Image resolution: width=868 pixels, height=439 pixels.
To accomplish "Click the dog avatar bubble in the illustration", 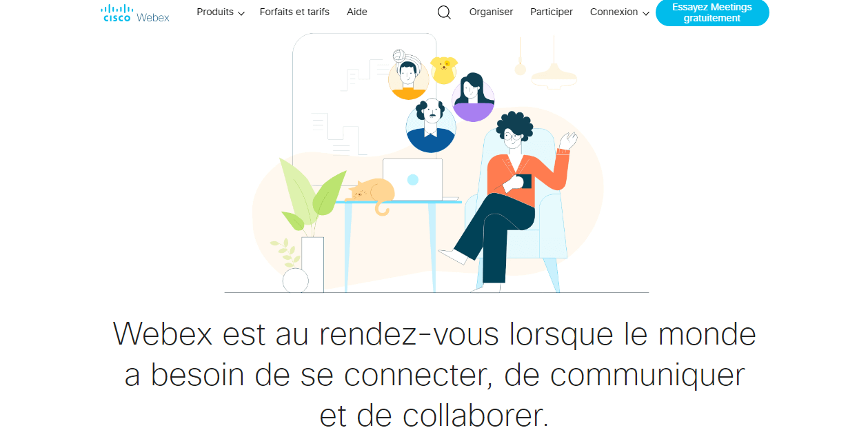I will pos(444,70).
